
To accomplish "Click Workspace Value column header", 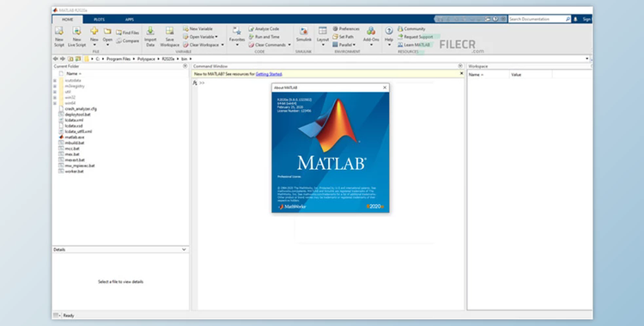I will (531, 75).
